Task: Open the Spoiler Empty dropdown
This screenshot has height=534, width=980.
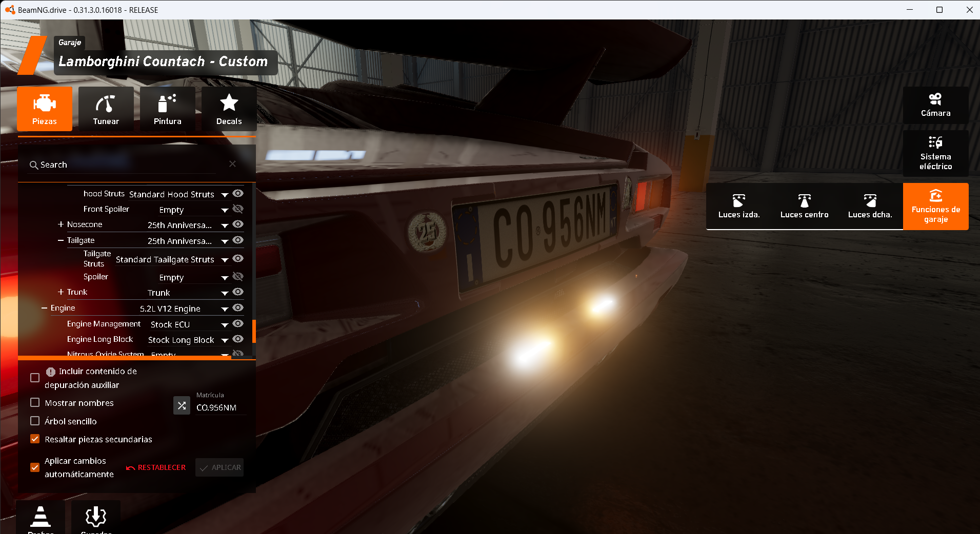Action: click(x=193, y=278)
